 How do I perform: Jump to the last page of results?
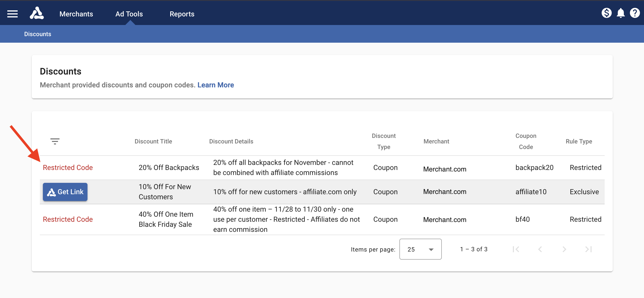tap(588, 249)
